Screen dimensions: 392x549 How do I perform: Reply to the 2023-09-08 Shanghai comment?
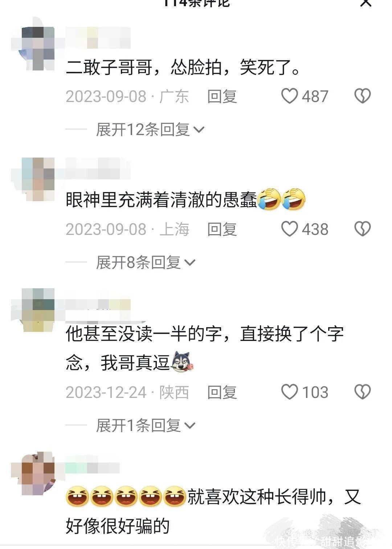pyautogui.click(x=222, y=229)
